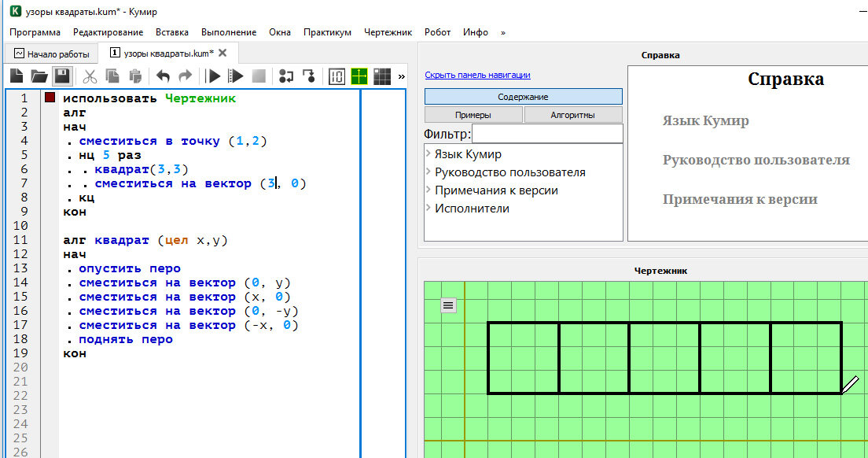This screenshot has width=868, height=458.
Task: Expand the toolbar overflow chevron
Action: [x=401, y=76]
